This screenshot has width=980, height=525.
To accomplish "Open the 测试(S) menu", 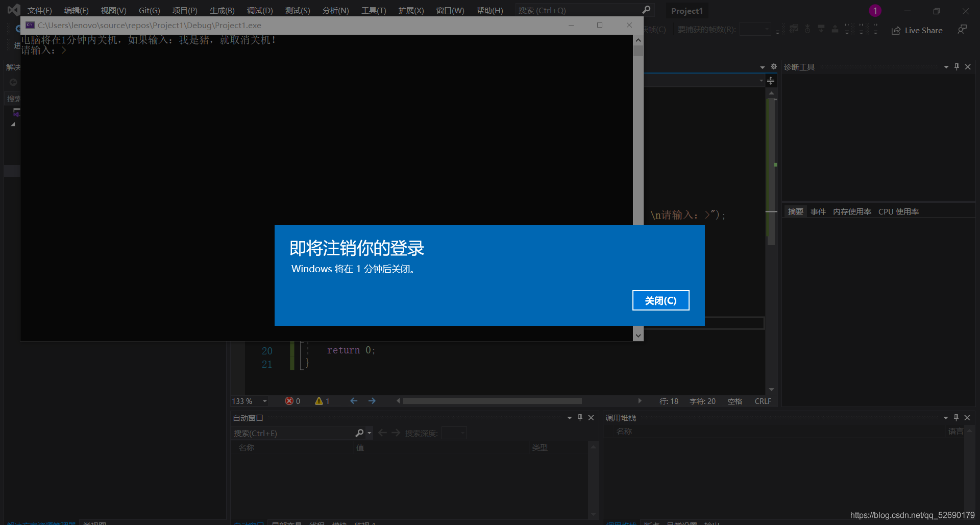I will coord(298,10).
